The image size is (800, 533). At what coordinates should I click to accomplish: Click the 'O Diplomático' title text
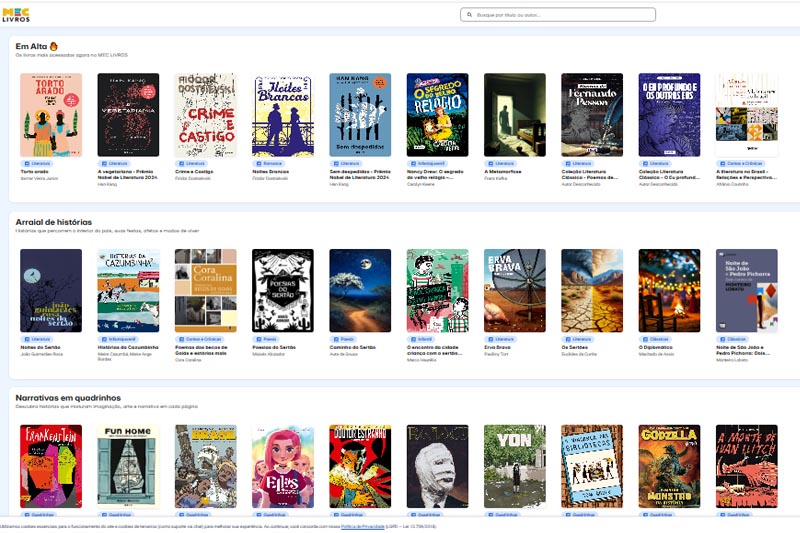click(x=656, y=347)
